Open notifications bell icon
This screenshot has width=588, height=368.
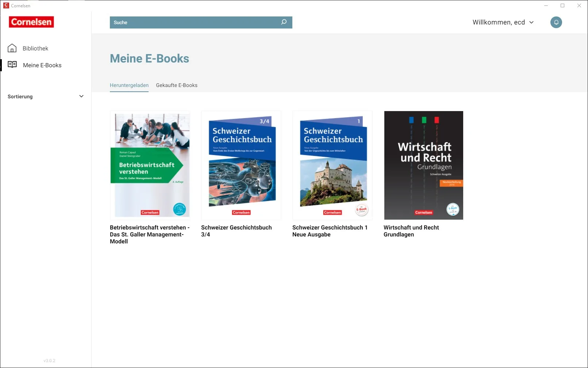click(556, 22)
